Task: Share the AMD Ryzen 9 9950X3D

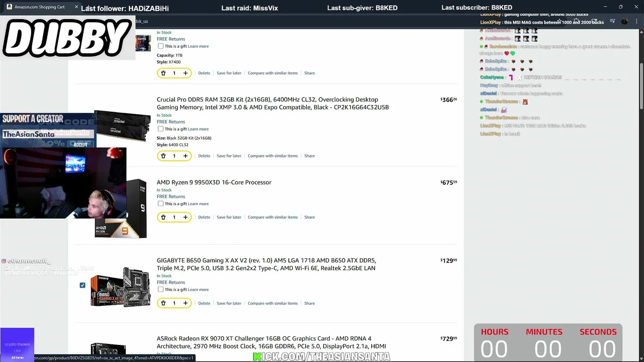Action: coord(309,217)
